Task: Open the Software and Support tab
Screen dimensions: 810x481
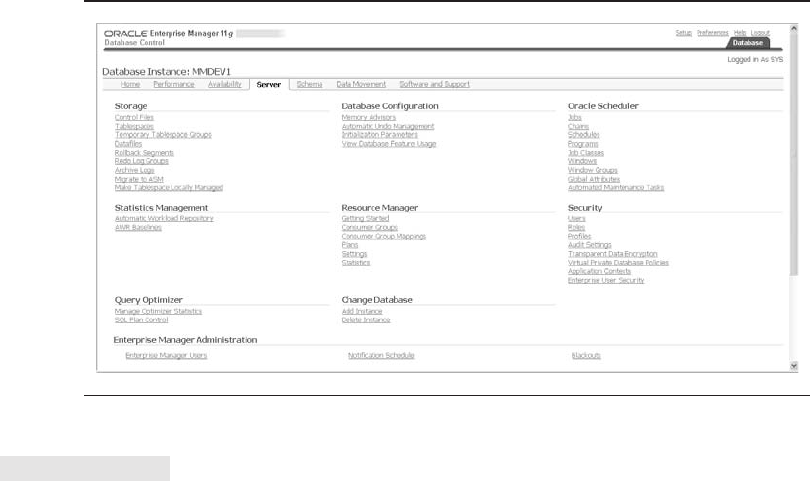Action: click(x=434, y=84)
